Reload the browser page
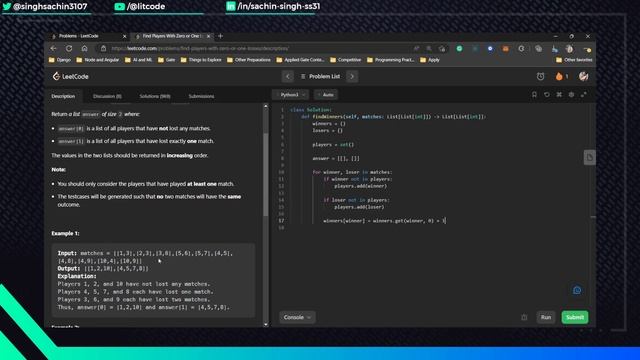 click(x=69, y=48)
